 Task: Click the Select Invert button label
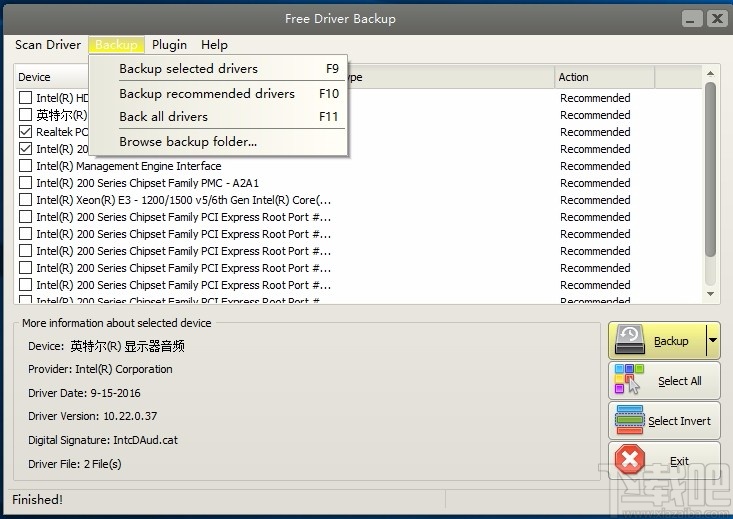point(679,421)
